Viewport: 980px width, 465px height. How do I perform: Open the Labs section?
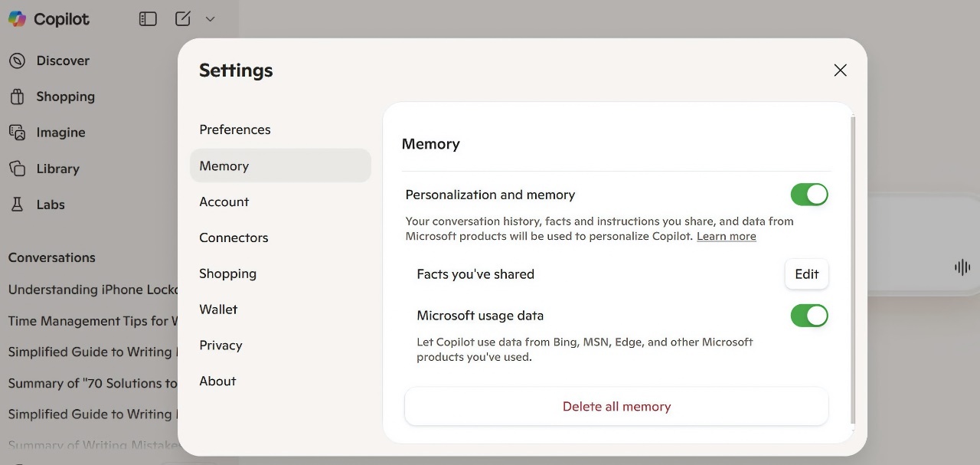(x=51, y=204)
